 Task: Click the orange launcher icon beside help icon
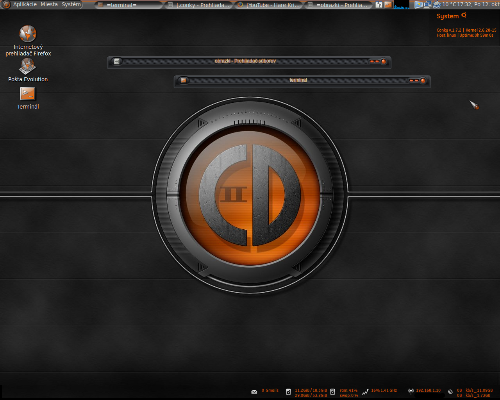tap(388, 5)
